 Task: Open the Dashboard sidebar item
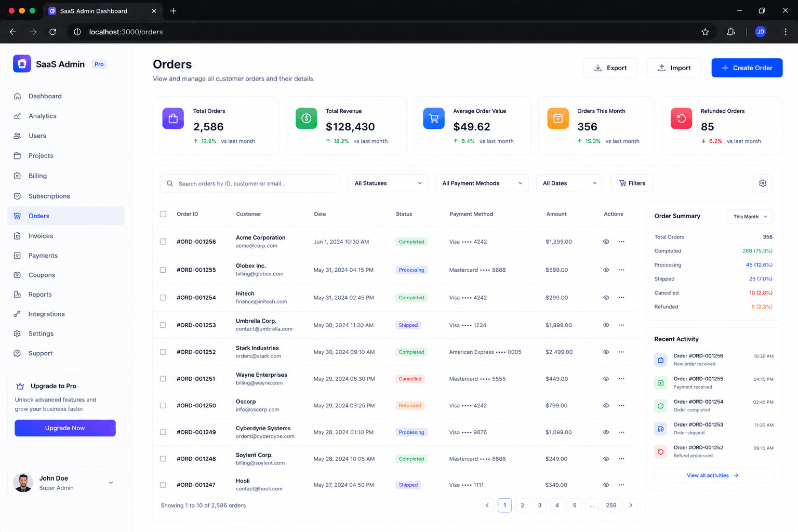click(66, 96)
